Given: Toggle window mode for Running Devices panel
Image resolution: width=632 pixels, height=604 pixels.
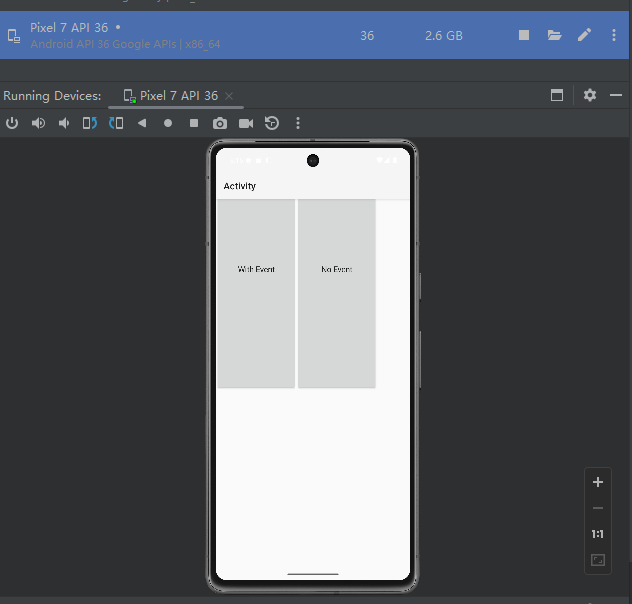Looking at the screenshot, I should [x=557, y=95].
